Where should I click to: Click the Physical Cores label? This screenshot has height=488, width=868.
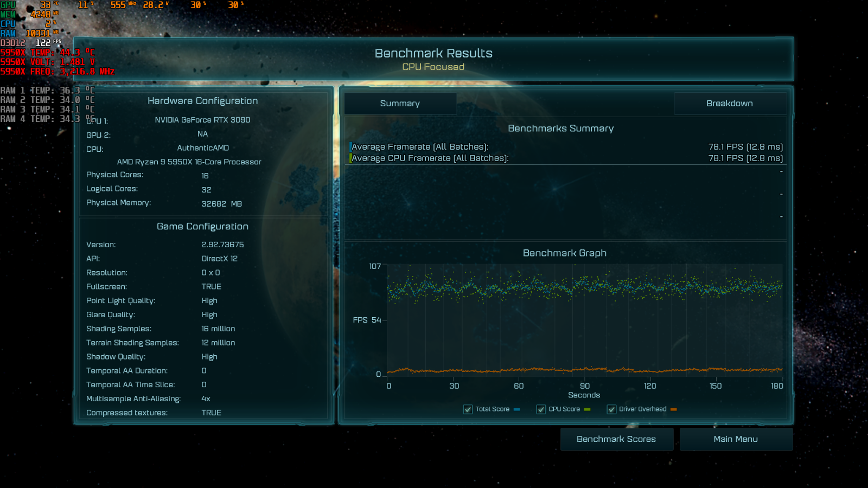[x=114, y=175]
